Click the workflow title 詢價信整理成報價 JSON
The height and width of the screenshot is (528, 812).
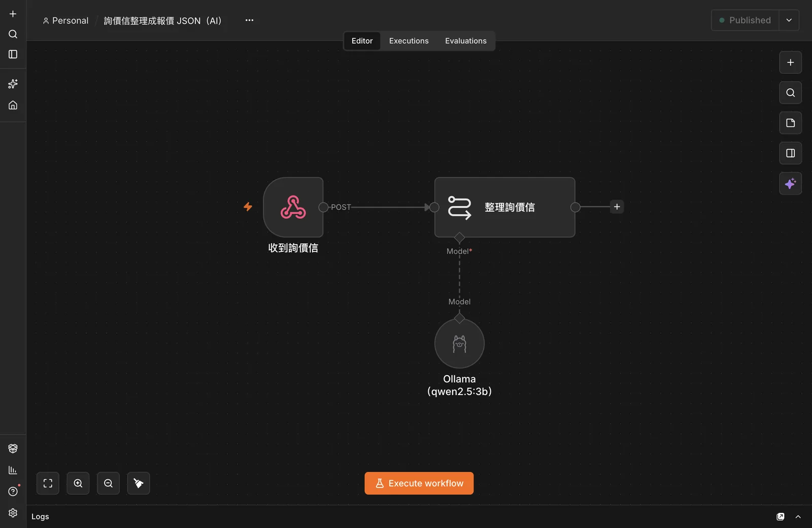point(162,21)
